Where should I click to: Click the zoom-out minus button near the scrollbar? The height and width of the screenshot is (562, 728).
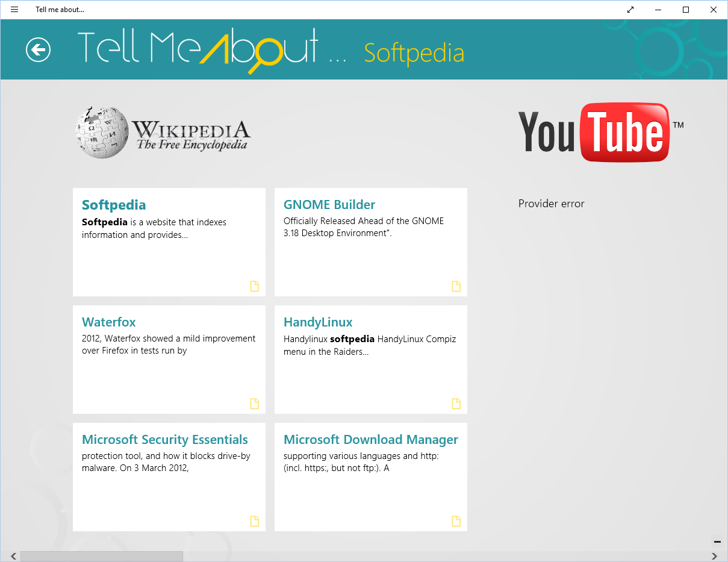717,542
